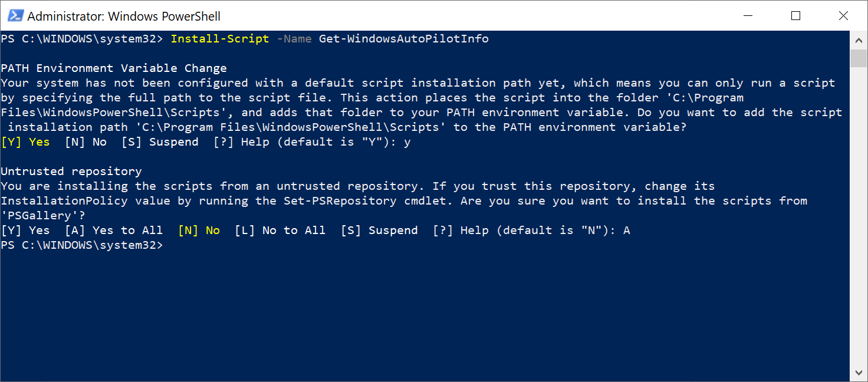This screenshot has width=868, height=382.
Task: Click the -Name parameter text
Action: 295,38
